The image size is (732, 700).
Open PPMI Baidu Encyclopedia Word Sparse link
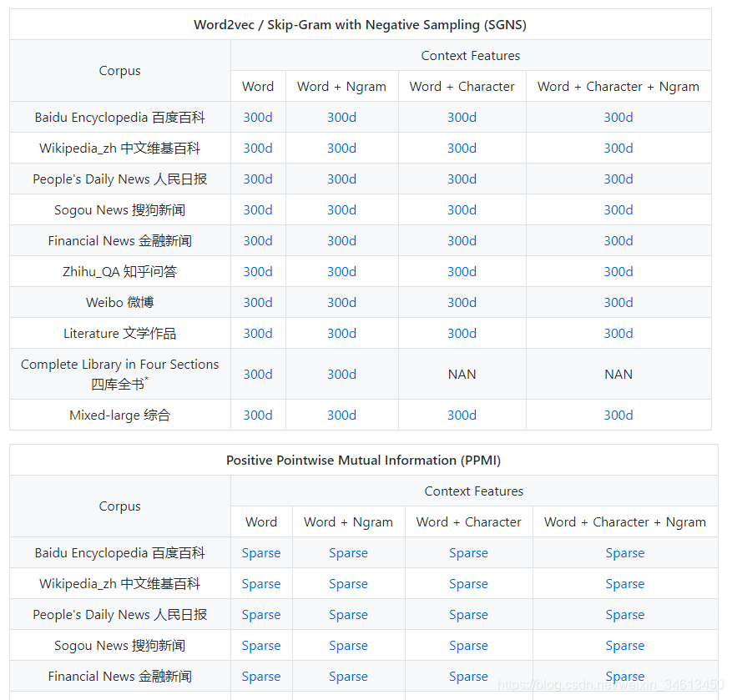pos(261,553)
